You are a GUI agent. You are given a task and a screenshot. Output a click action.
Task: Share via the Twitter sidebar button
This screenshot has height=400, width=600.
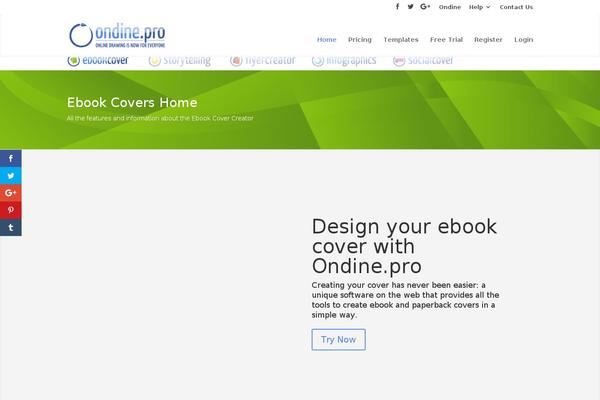(x=11, y=175)
